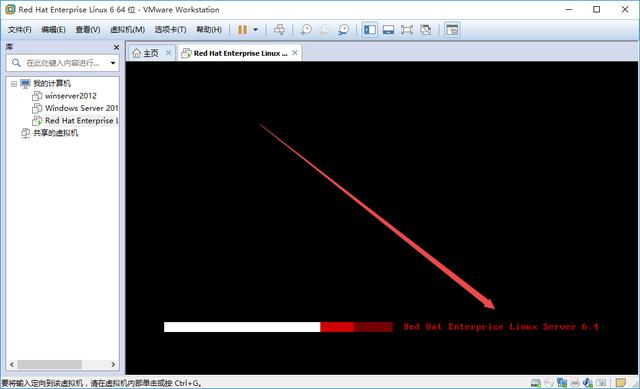The height and width of the screenshot is (389, 640).
Task: Collapse the 我的计算机 tree node
Action: [x=14, y=84]
